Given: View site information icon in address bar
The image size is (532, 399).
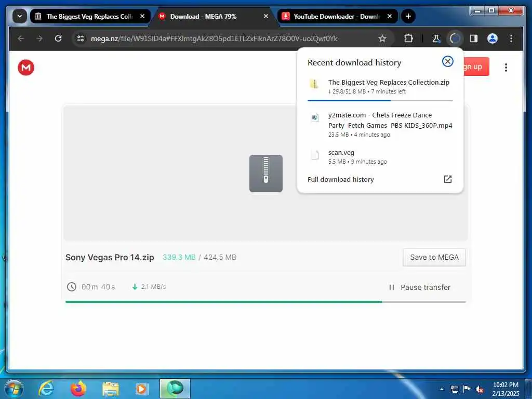Looking at the screenshot, I should point(81,38).
